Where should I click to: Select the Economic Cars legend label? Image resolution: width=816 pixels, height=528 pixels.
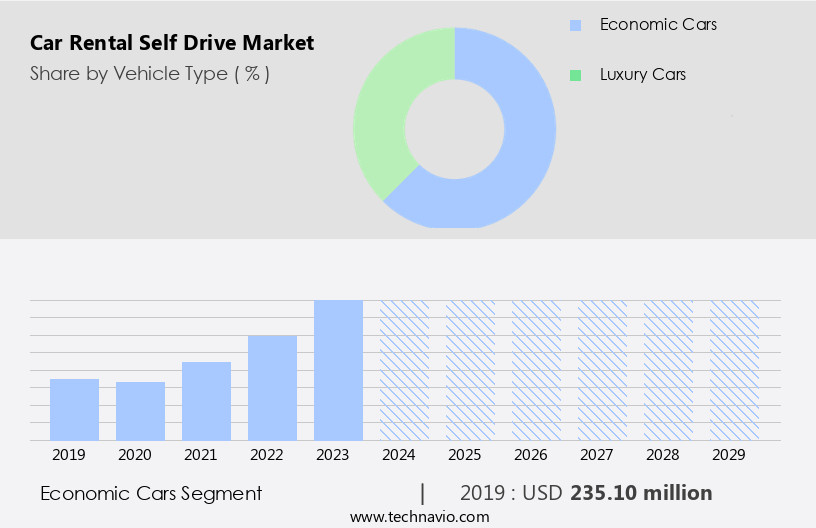click(658, 25)
